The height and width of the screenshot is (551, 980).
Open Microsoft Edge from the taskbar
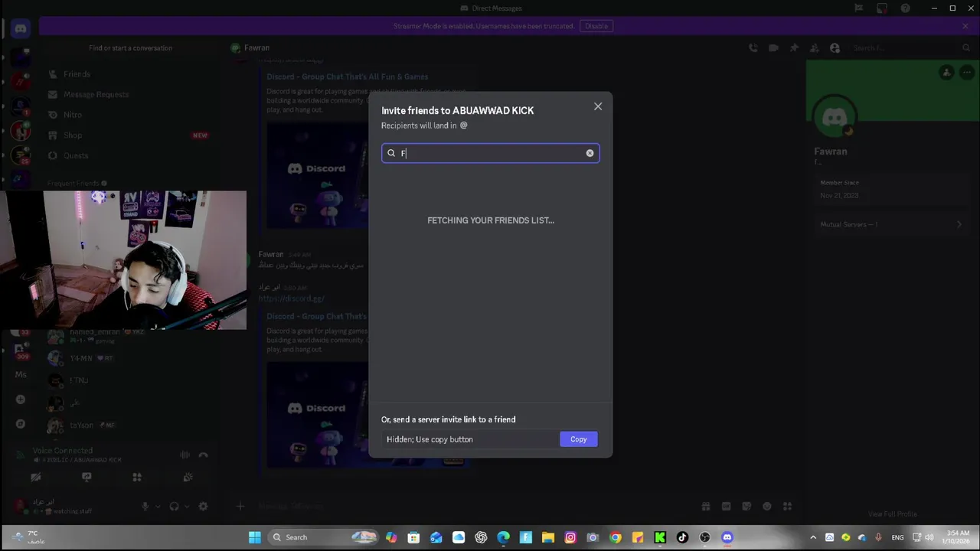point(503,537)
